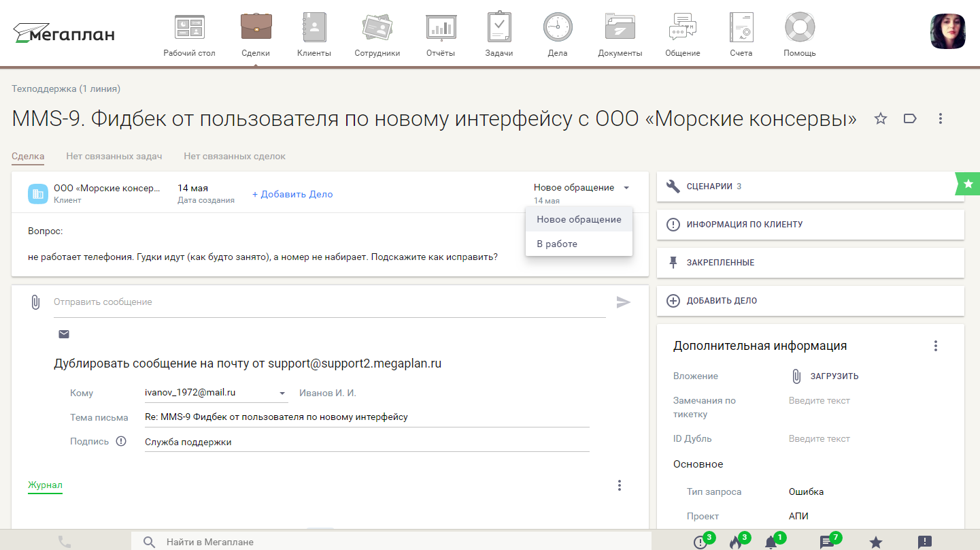
Task: Mark deal as favorite with star
Action: coord(881,119)
